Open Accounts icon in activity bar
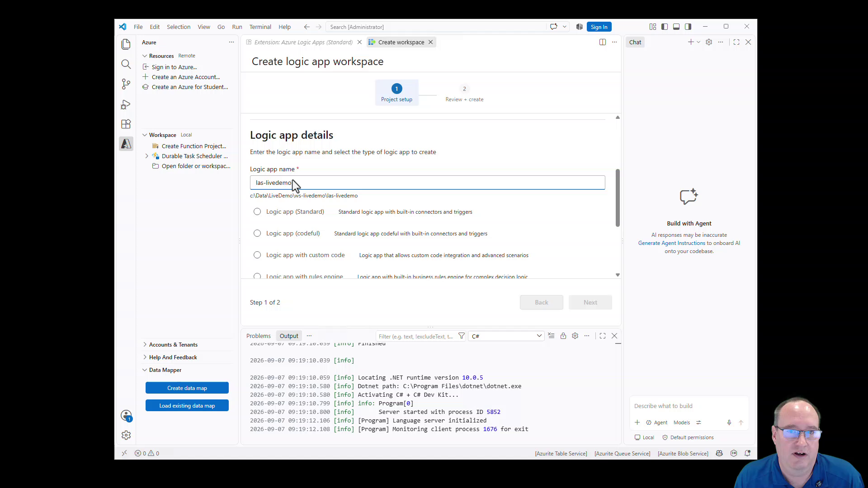 126,415
